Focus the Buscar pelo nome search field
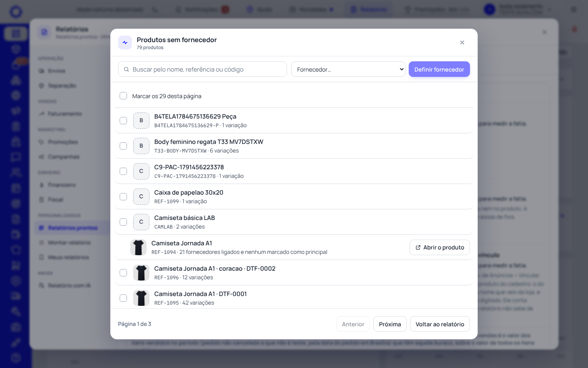 point(203,69)
